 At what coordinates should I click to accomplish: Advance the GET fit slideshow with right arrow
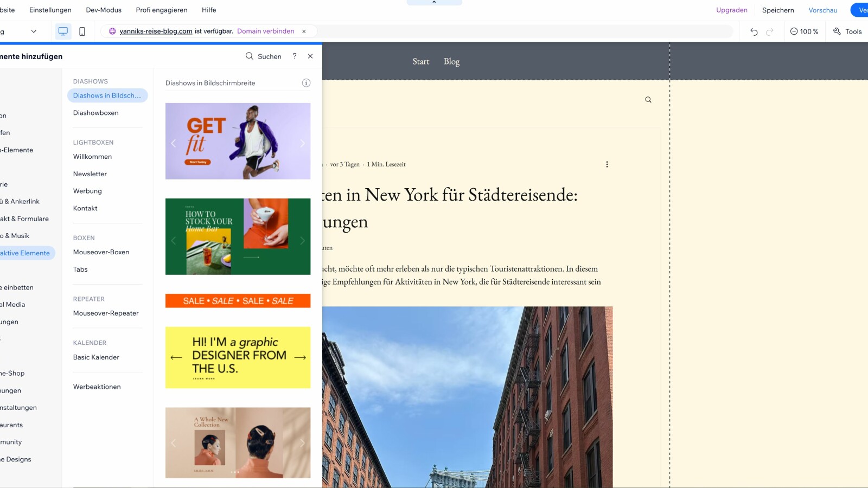(302, 143)
